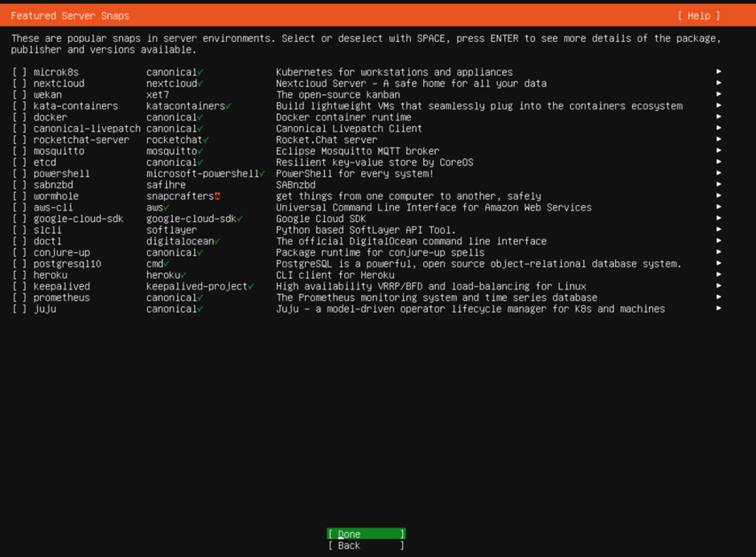Screen dimensions: 756x557
Task: Click the green checkmark after keepalived-project
Action: [251, 286]
